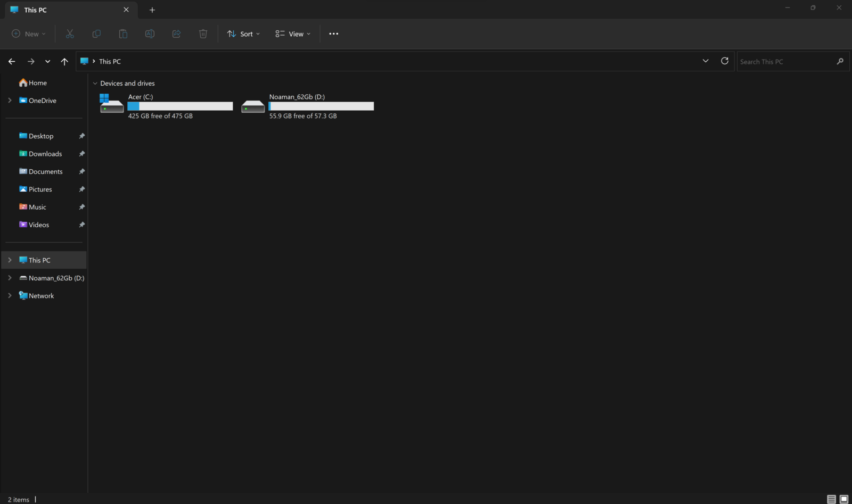Unpin Documents using its pin icon
This screenshot has width=852, height=504.
81,171
